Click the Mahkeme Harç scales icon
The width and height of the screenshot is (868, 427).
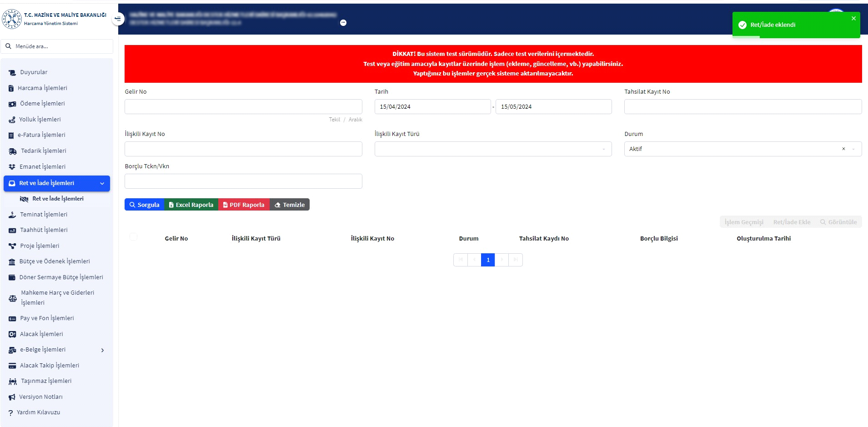pyautogui.click(x=13, y=298)
